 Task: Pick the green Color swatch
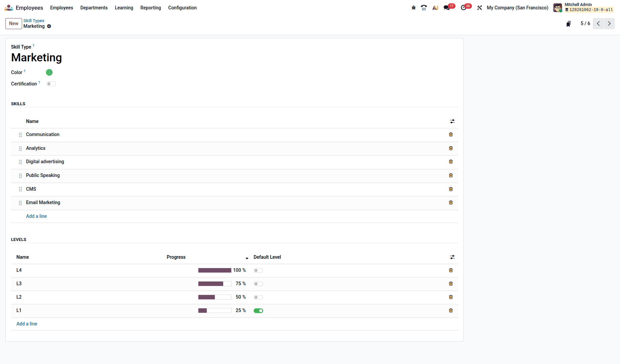[x=49, y=72]
